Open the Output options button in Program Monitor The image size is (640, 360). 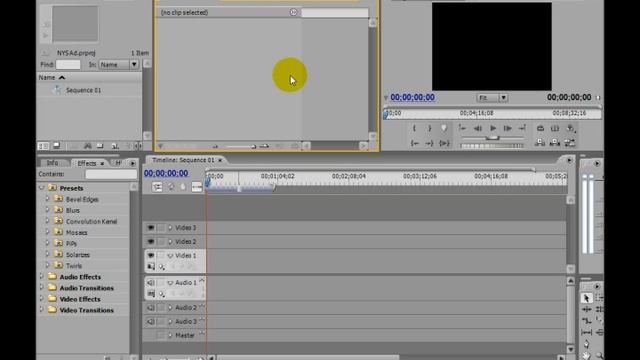[570, 129]
